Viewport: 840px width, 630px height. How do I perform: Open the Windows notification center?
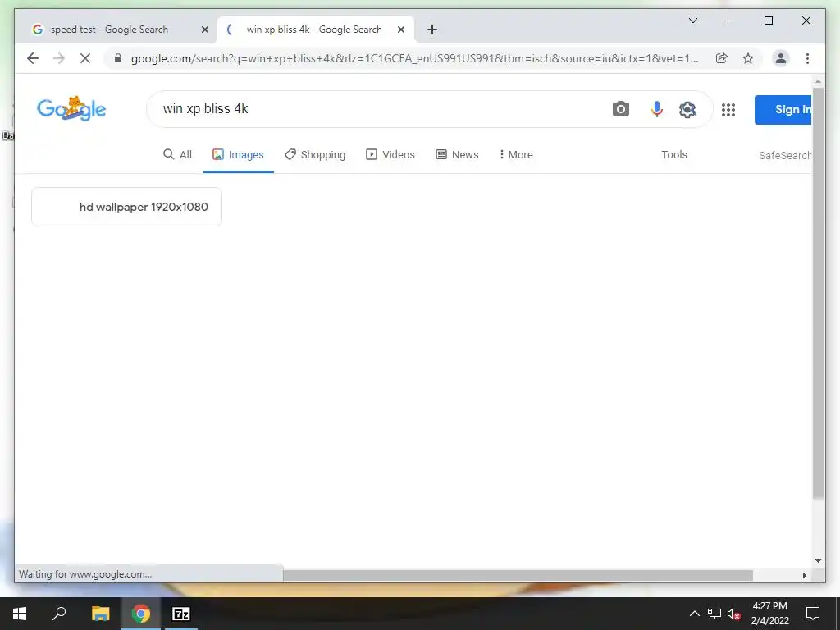pos(813,614)
